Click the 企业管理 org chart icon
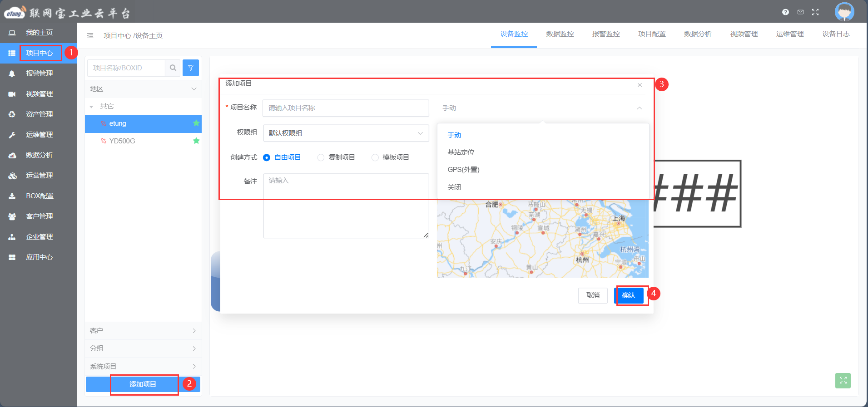 (x=12, y=237)
